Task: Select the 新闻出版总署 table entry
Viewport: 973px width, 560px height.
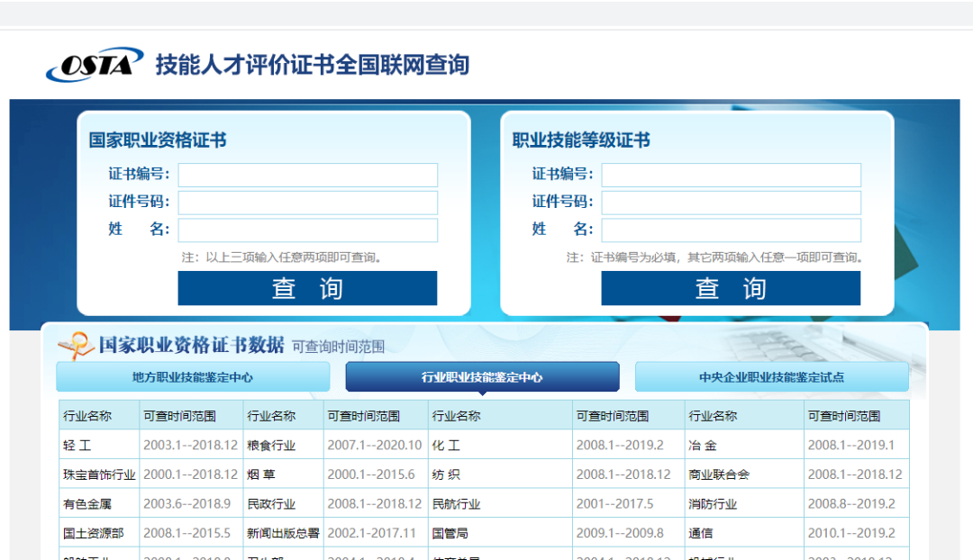Action: click(x=283, y=533)
